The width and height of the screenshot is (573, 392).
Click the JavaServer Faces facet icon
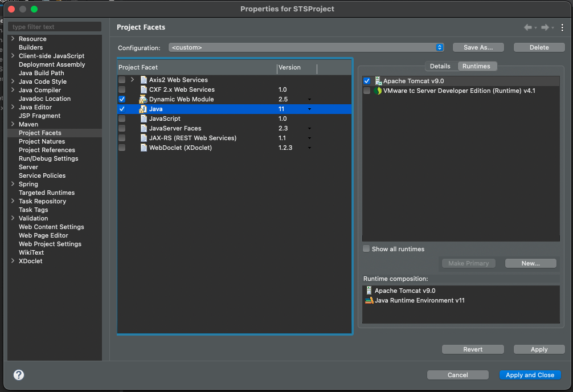(144, 128)
